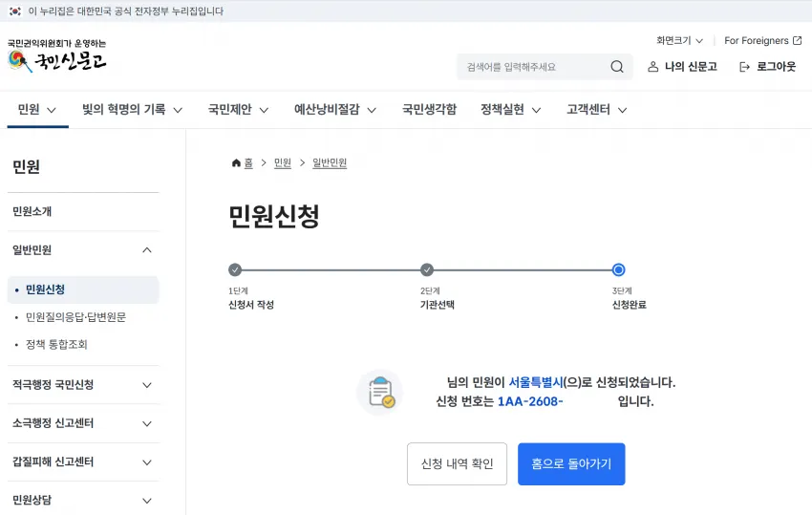Open 정책 통합조회 sidebar item

point(56,345)
